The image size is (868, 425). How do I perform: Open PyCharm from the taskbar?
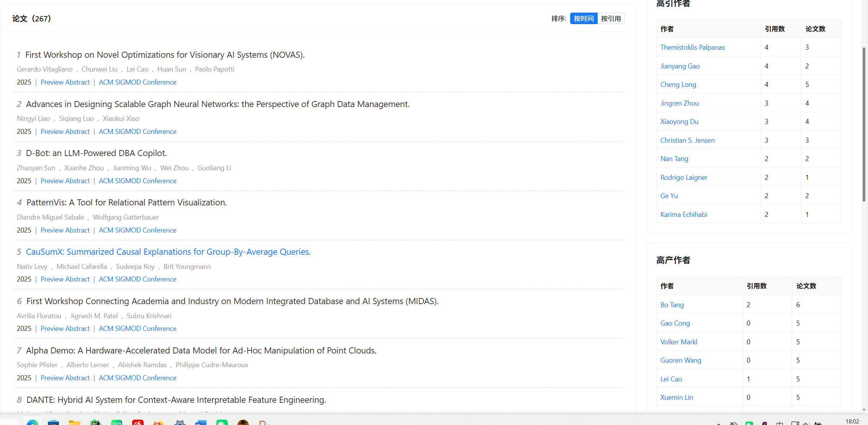(x=95, y=422)
